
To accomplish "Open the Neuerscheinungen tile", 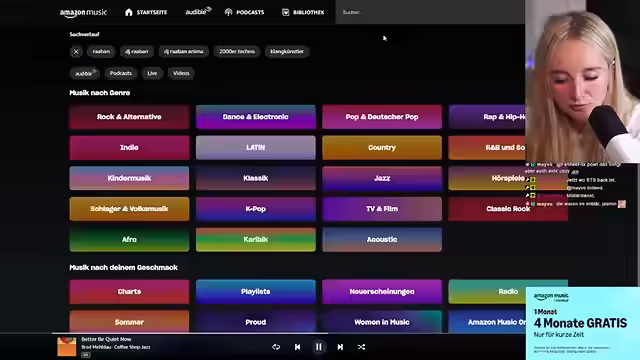I will coord(382,291).
